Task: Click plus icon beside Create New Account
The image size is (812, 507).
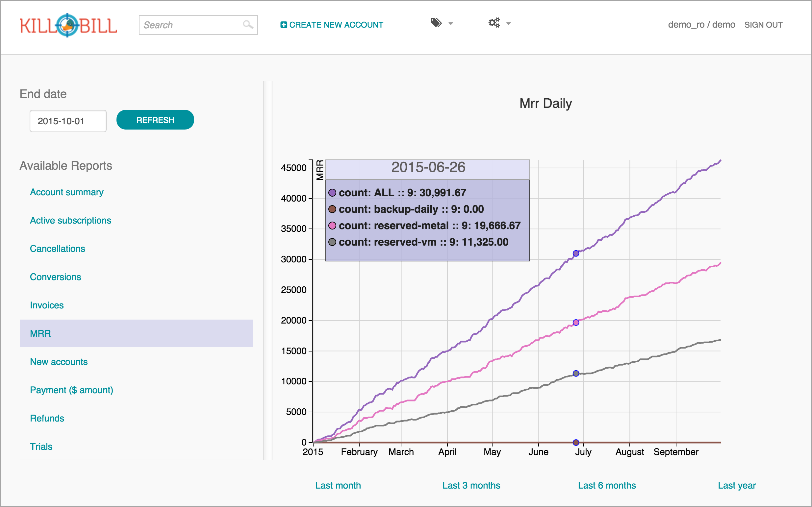Action: [284, 25]
